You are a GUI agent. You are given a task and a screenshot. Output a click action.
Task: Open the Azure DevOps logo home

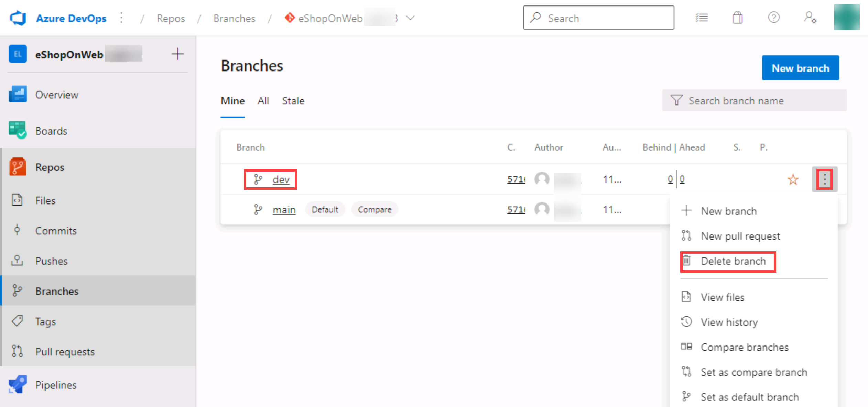click(x=18, y=18)
